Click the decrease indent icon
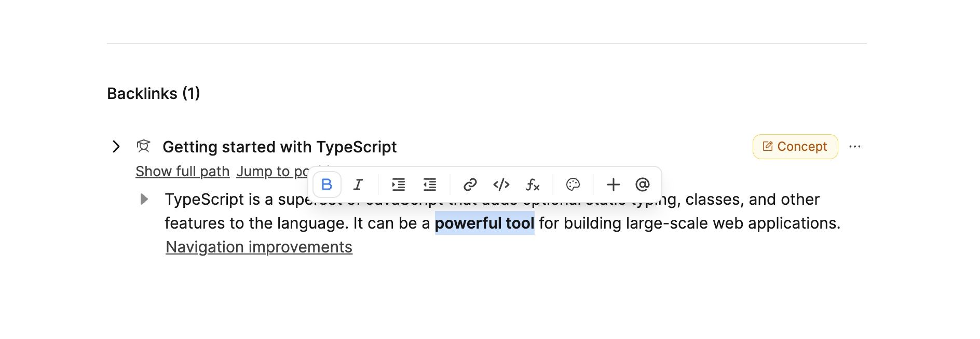This screenshot has height=339, width=980. pos(430,185)
